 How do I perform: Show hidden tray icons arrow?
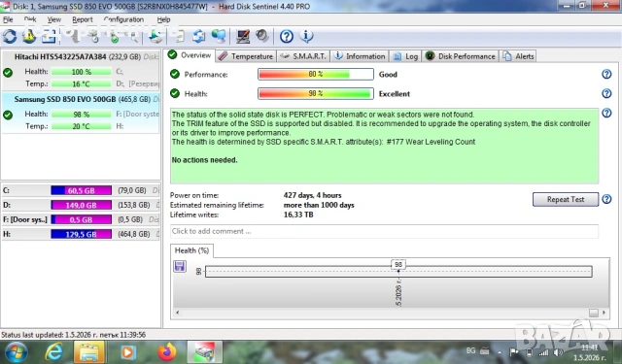click(500, 352)
